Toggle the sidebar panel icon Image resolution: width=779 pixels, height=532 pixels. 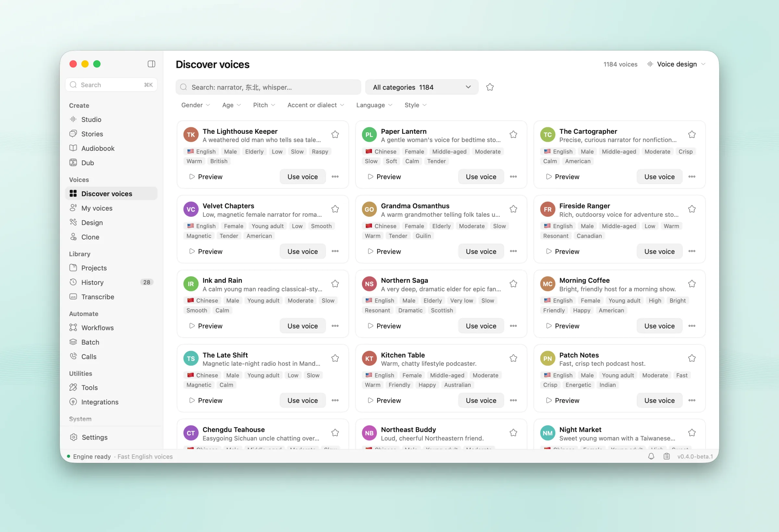pos(151,64)
